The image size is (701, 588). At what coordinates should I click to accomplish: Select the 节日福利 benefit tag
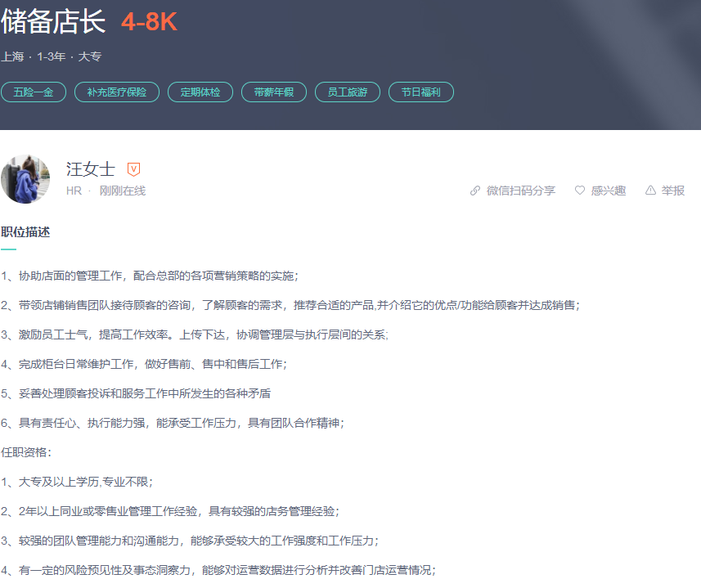pyautogui.click(x=421, y=92)
